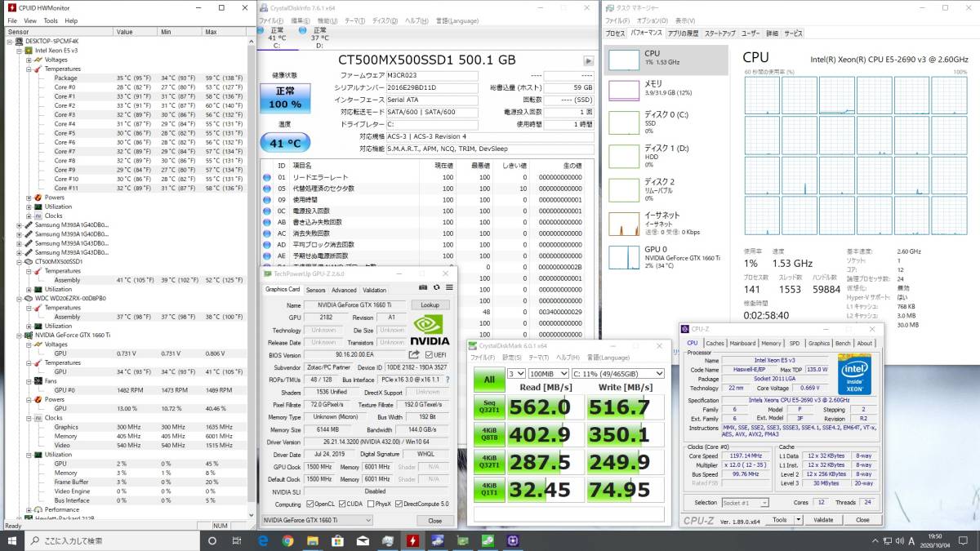Open File Explorer from the taskbar
Viewport: 980px width, 551px height.
tap(313, 540)
